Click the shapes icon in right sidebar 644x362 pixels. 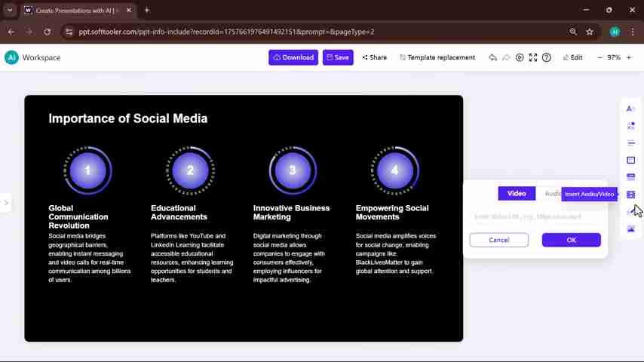[630, 126]
